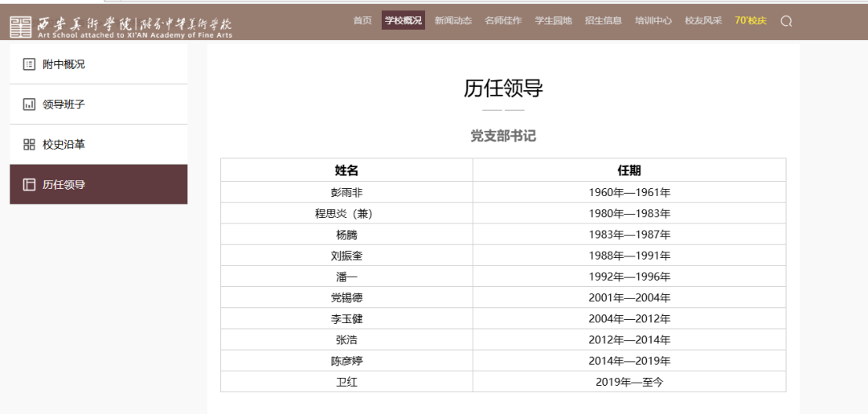This screenshot has width=868, height=414.
Task: Select the name 卫红 cell
Action: pos(346,381)
